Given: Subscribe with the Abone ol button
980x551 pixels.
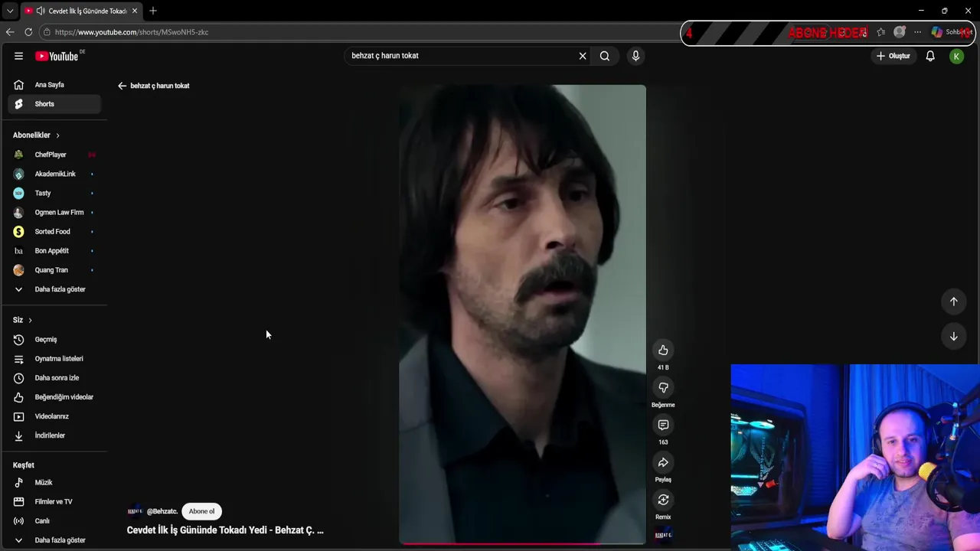Looking at the screenshot, I should pyautogui.click(x=201, y=511).
